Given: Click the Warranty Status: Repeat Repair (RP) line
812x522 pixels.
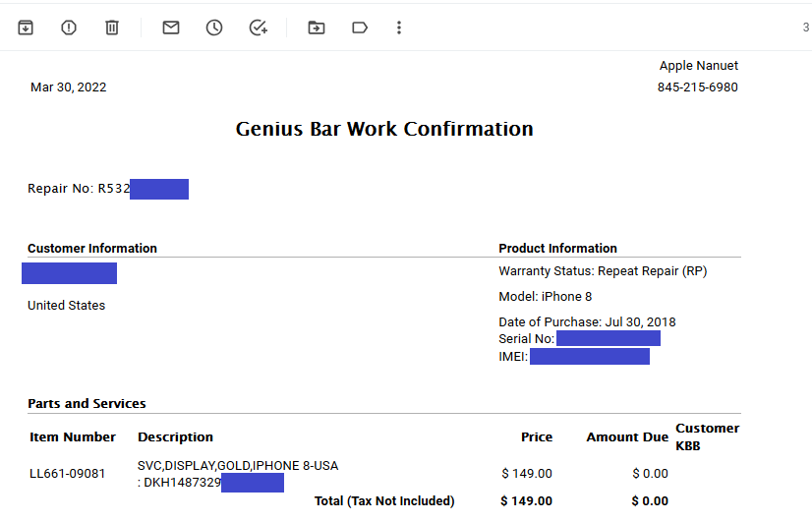Looking at the screenshot, I should coord(603,271).
